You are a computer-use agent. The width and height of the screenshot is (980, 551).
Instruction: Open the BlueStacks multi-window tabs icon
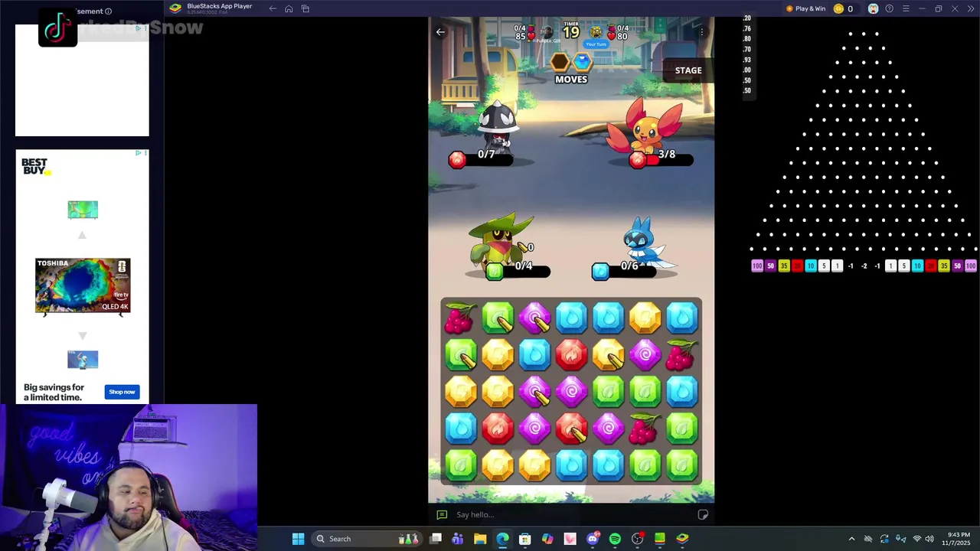[x=305, y=8]
